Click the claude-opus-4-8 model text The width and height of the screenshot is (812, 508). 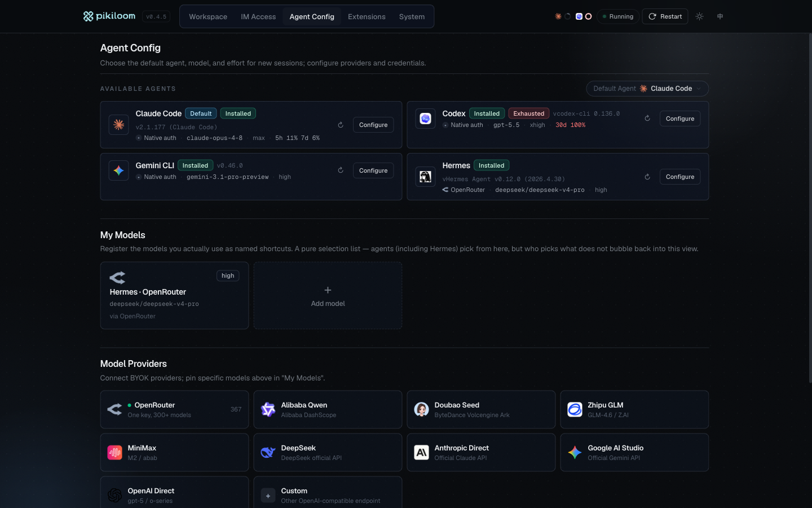[214, 138]
